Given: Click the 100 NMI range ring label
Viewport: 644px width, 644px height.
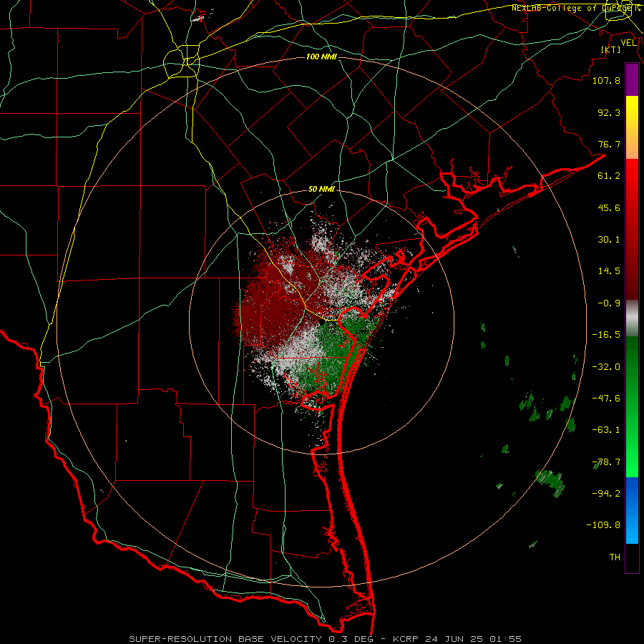Looking at the screenshot, I should click(321, 57).
